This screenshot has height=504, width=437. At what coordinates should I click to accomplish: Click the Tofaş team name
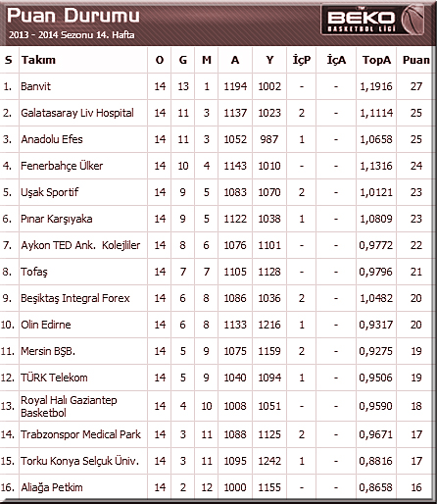(34, 272)
